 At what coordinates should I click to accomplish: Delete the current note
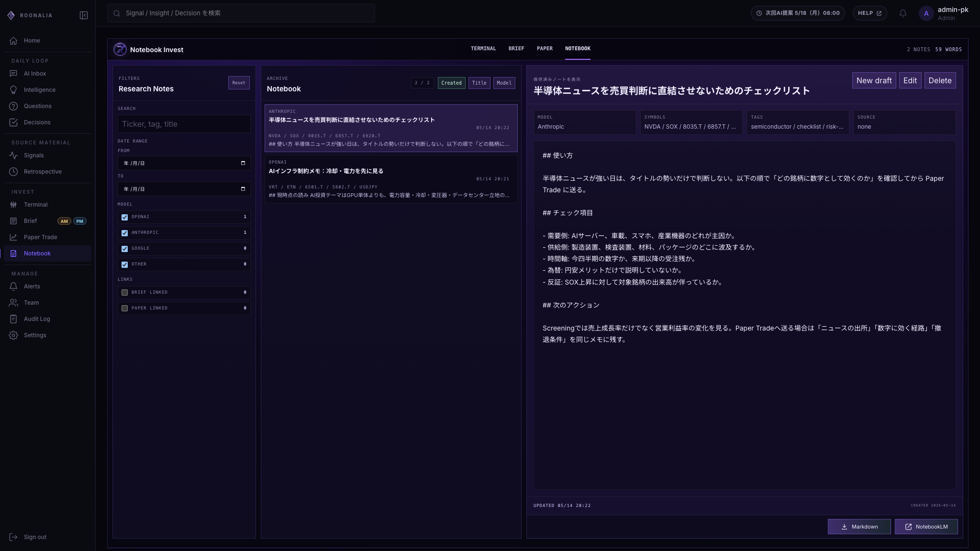940,80
